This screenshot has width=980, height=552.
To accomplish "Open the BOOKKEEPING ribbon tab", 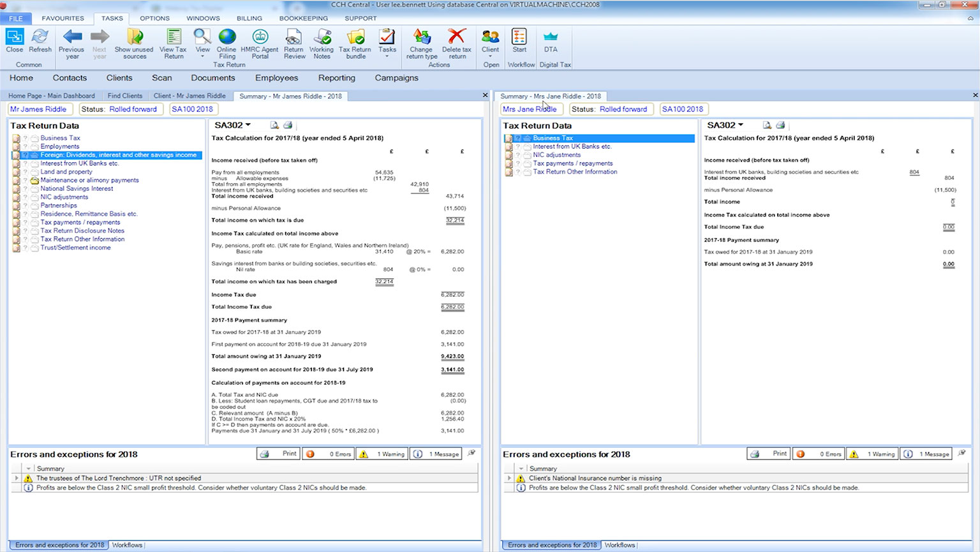I will pyautogui.click(x=303, y=19).
